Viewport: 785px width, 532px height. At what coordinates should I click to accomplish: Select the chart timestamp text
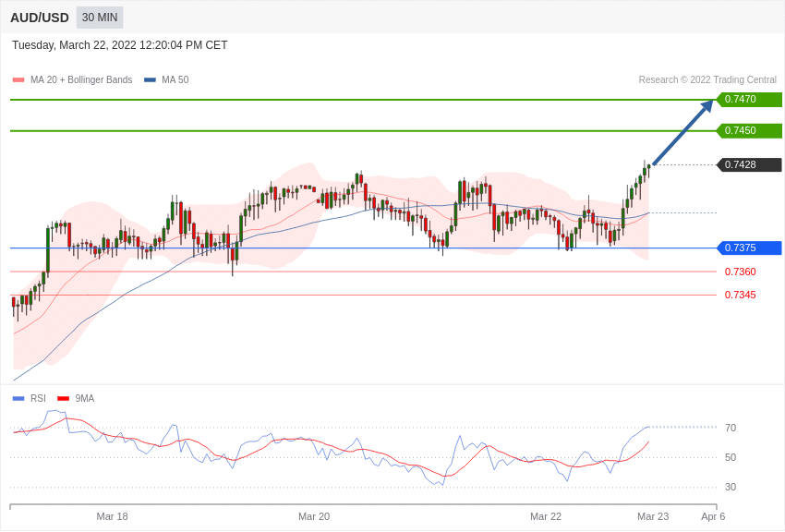coord(120,45)
